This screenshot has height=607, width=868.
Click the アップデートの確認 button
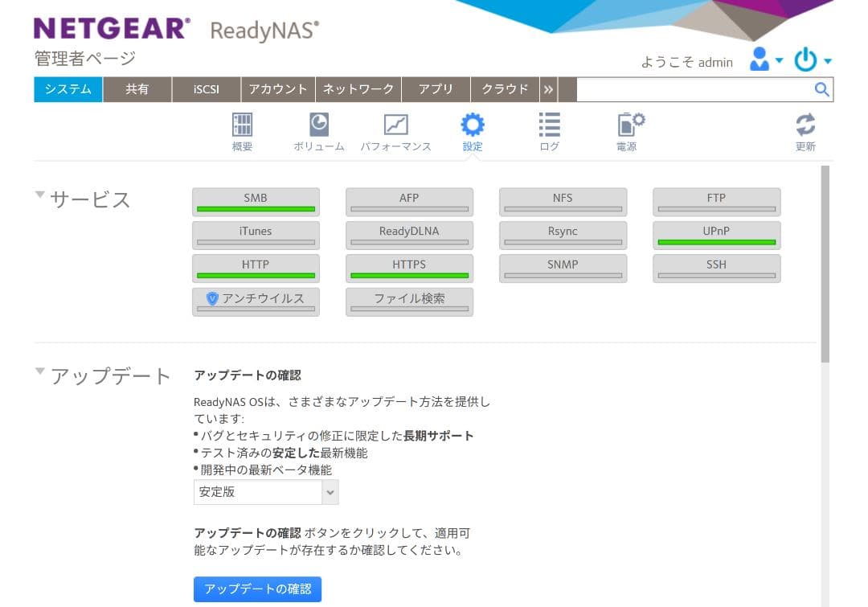click(257, 589)
